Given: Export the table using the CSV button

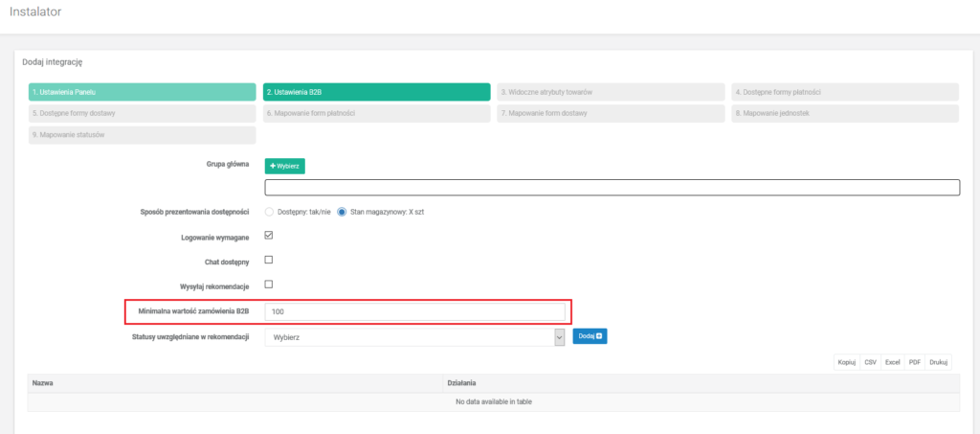Looking at the screenshot, I should point(871,363).
